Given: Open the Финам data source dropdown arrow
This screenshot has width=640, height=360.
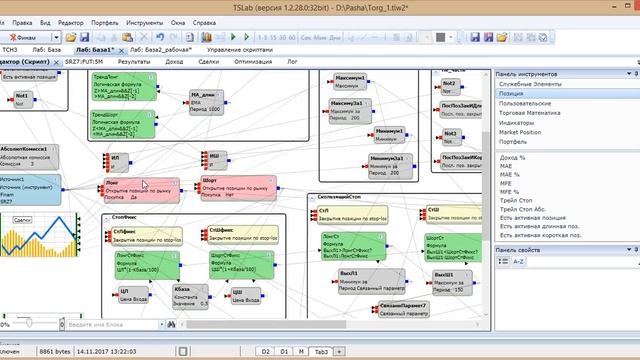Looking at the screenshot, I should click(56, 38).
